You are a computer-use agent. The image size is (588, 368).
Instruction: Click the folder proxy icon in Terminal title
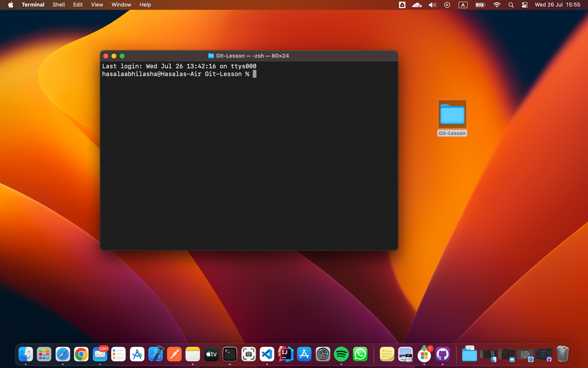211,56
